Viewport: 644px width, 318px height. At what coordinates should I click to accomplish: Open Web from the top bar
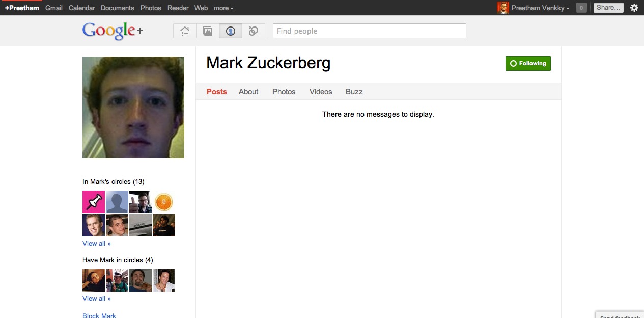pos(201,8)
